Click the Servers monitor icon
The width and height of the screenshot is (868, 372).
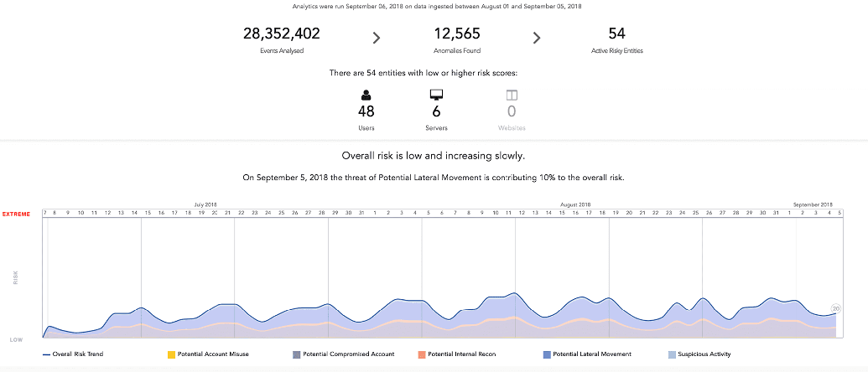pos(436,95)
